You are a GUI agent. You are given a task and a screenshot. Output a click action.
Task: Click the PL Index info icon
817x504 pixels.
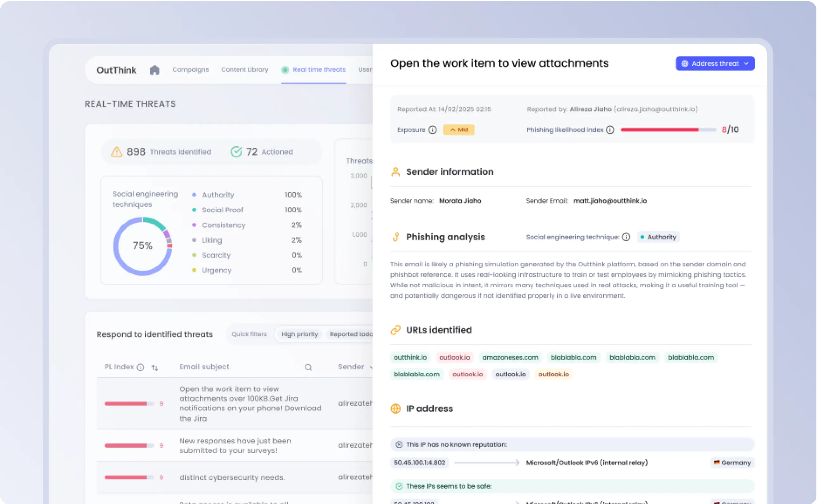141,367
